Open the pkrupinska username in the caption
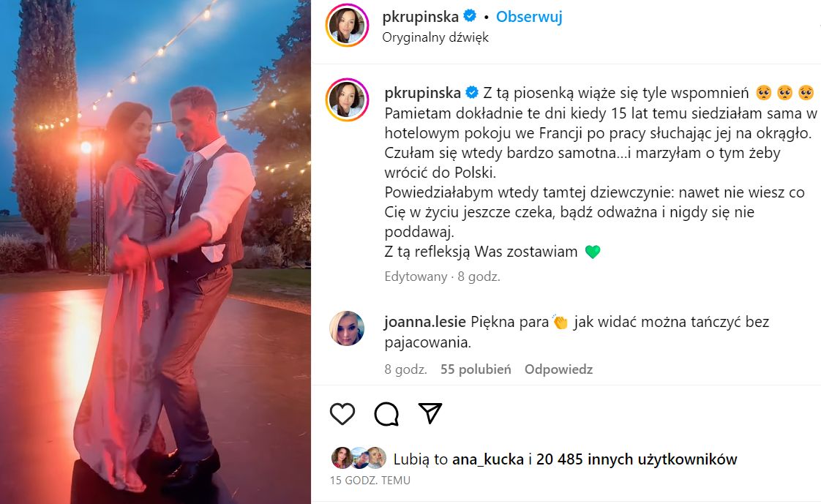 pos(422,93)
